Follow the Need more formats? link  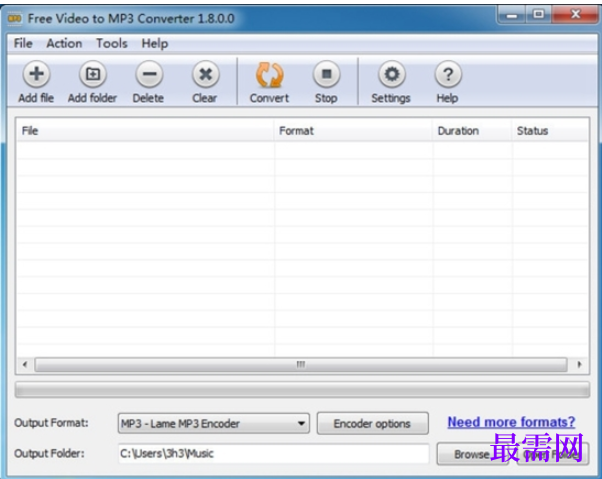pyautogui.click(x=511, y=422)
